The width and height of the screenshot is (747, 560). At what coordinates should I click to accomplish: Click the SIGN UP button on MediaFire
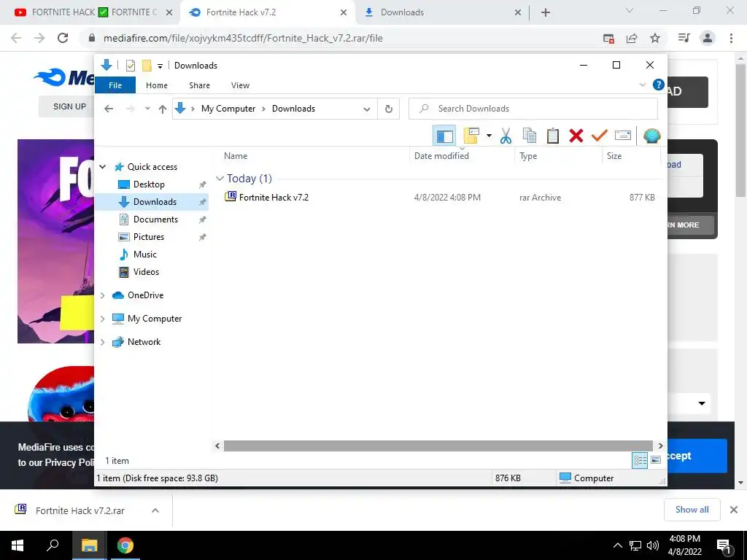coord(69,106)
